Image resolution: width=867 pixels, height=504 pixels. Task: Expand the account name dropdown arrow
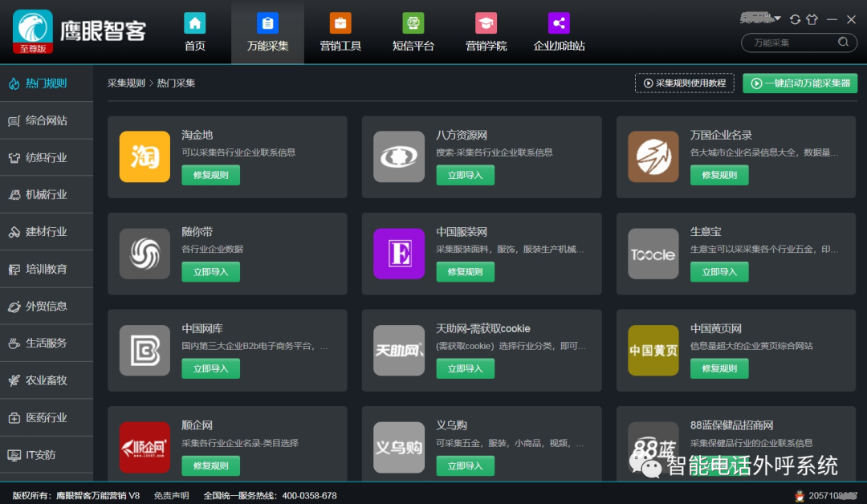pos(777,18)
